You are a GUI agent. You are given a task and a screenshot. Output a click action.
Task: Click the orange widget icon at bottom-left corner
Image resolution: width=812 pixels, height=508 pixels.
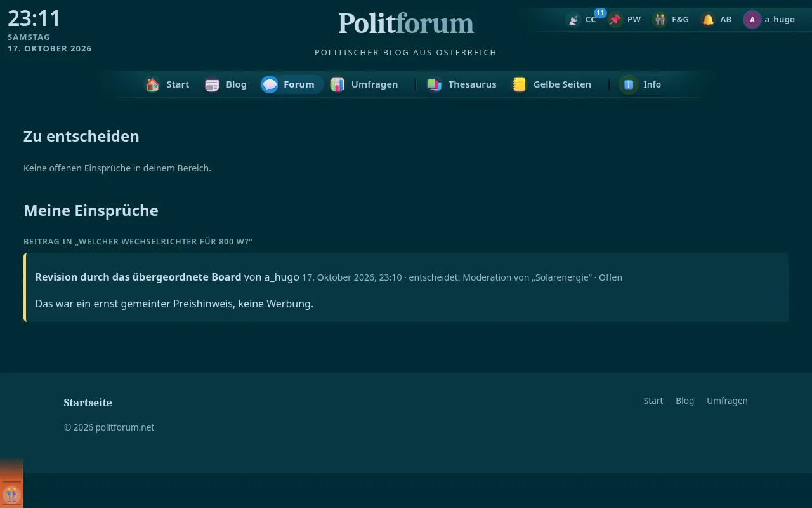11,494
